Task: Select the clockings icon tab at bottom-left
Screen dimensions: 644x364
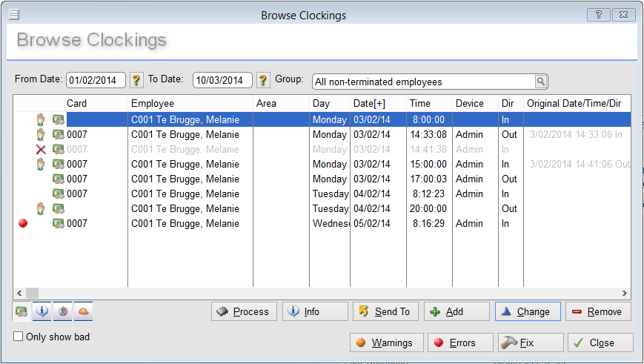Action: 22,312
